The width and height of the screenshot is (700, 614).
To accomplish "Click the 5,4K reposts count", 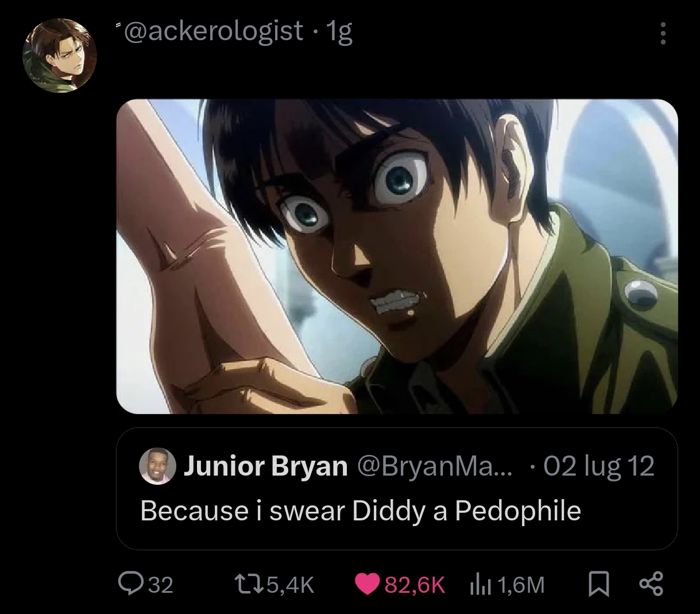I will click(x=290, y=585).
